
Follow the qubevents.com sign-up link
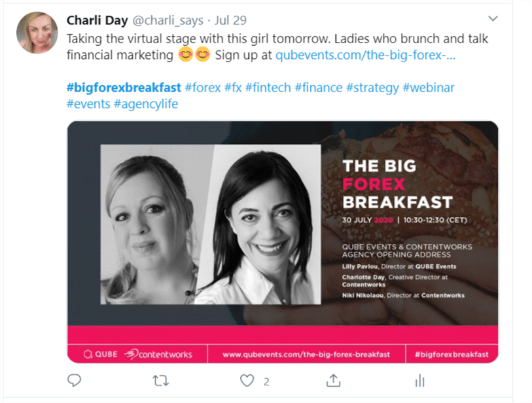(x=365, y=55)
